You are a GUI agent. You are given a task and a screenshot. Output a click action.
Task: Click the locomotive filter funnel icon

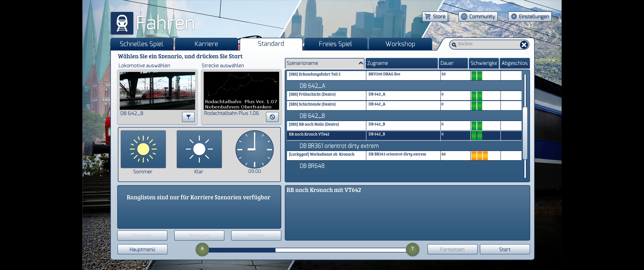pos(188,117)
